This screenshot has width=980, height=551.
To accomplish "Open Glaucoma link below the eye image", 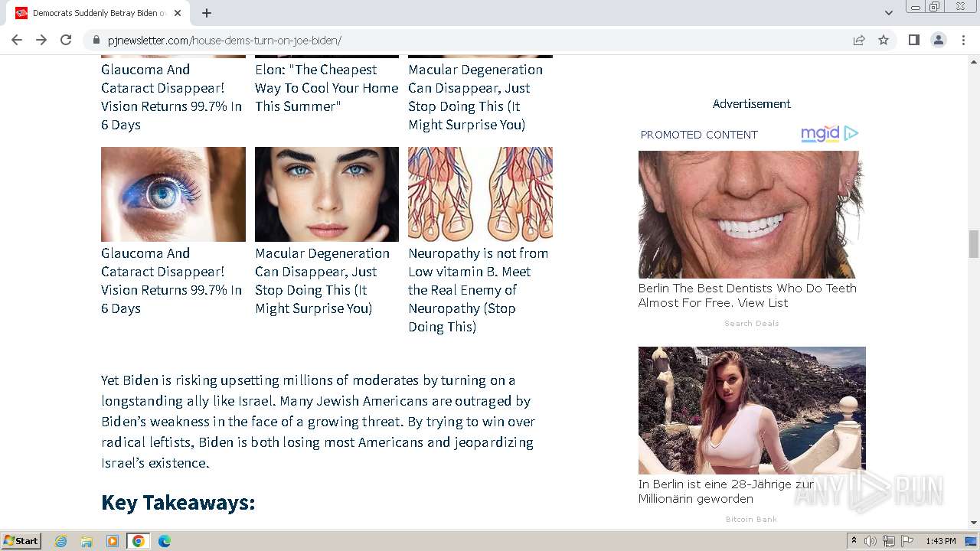I will point(171,281).
